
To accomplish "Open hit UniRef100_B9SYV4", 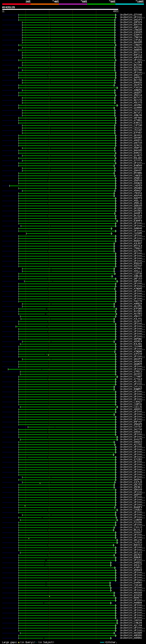I will click(x=131, y=25).
